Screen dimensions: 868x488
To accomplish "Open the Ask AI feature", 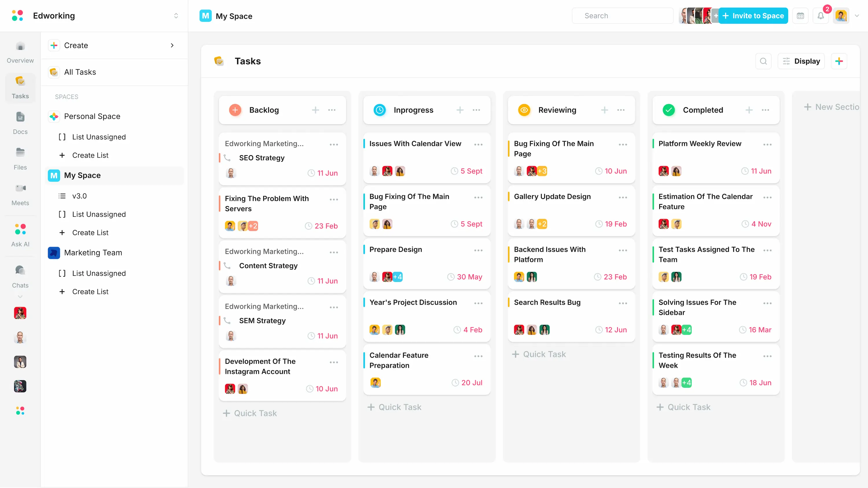I will (20, 234).
